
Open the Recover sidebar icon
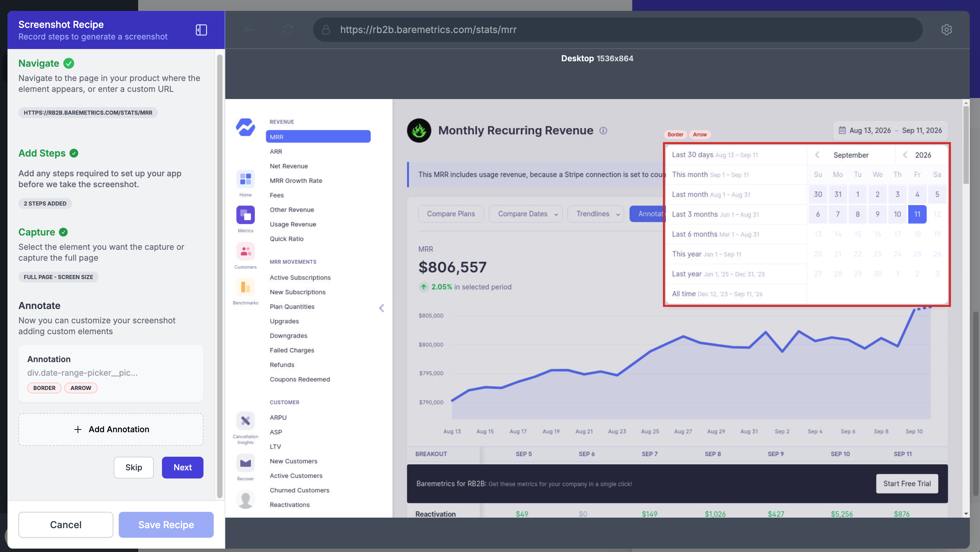click(245, 463)
